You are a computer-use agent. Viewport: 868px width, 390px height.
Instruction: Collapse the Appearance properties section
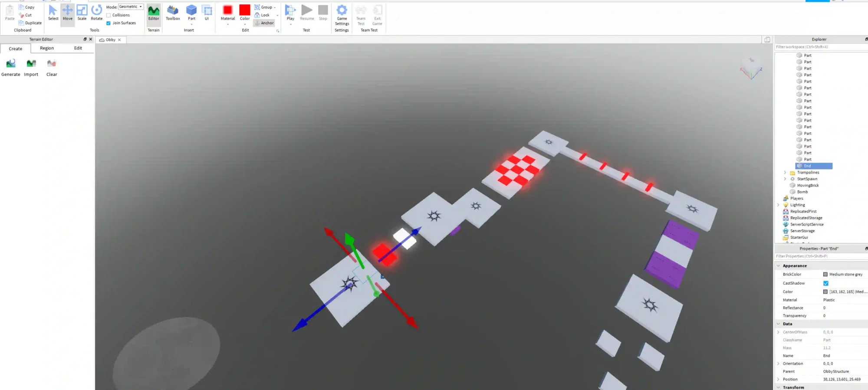pyautogui.click(x=778, y=266)
